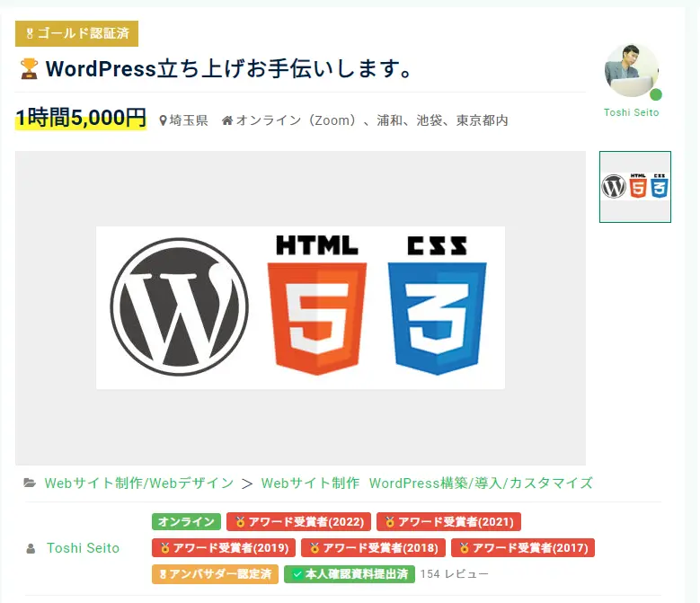The height and width of the screenshot is (603, 700).
Task: Click the アワード受賞者(2022) badge
Action: pyautogui.click(x=298, y=522)
